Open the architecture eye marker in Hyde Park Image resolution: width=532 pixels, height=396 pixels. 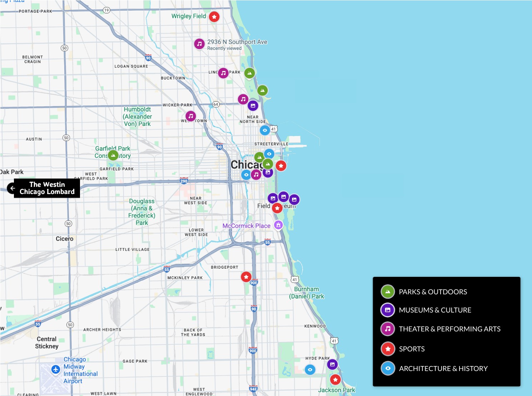310,370
